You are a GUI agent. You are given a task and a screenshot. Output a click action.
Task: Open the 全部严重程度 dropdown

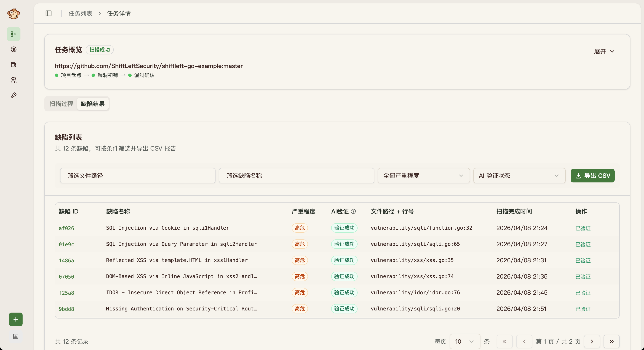[x=424, y=176]
